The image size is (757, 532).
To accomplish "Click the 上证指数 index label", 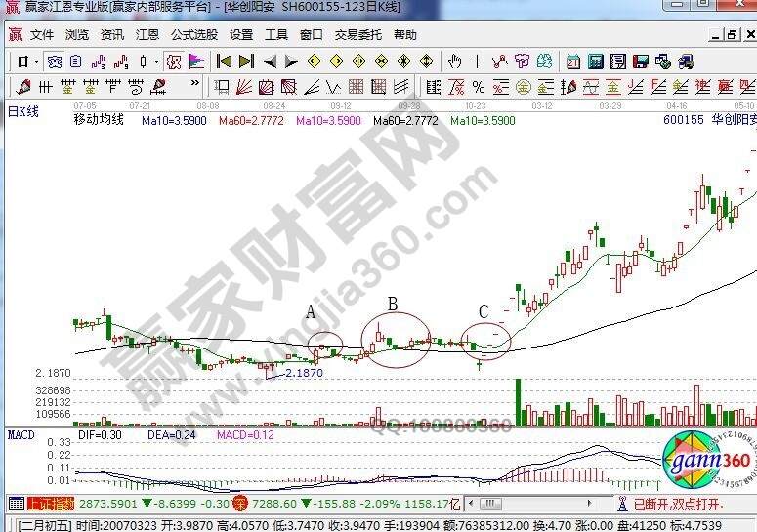I will click(x=49, y=504).
